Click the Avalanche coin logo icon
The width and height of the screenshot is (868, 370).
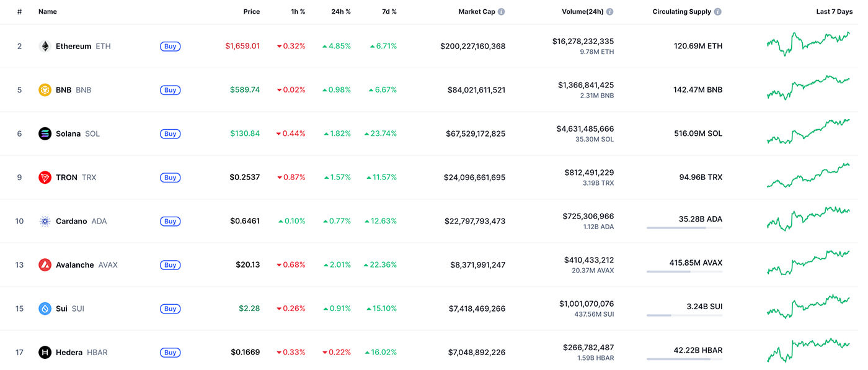click(45, 265)
